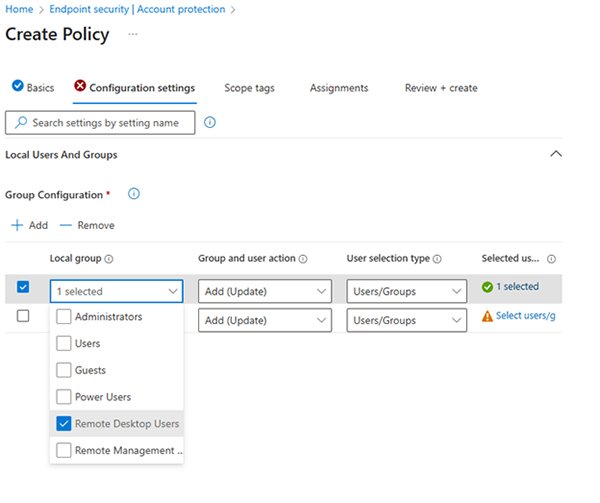Check the Power Users option

pos(64,397)
